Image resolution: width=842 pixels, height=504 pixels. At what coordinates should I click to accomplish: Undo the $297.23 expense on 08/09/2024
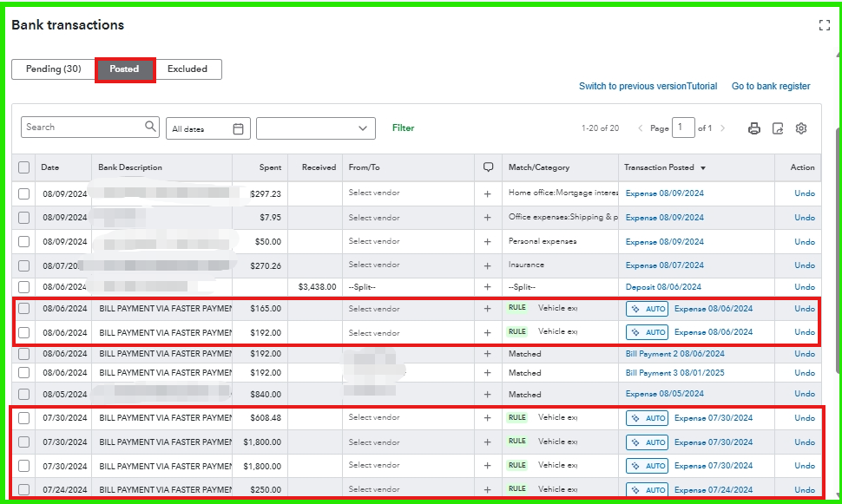point(804,193)
